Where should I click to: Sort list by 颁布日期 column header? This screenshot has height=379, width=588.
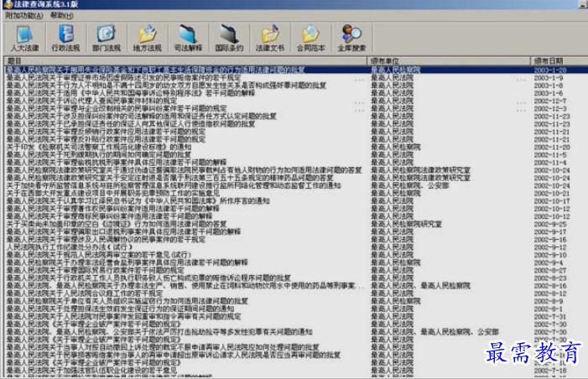click(559, 60)
